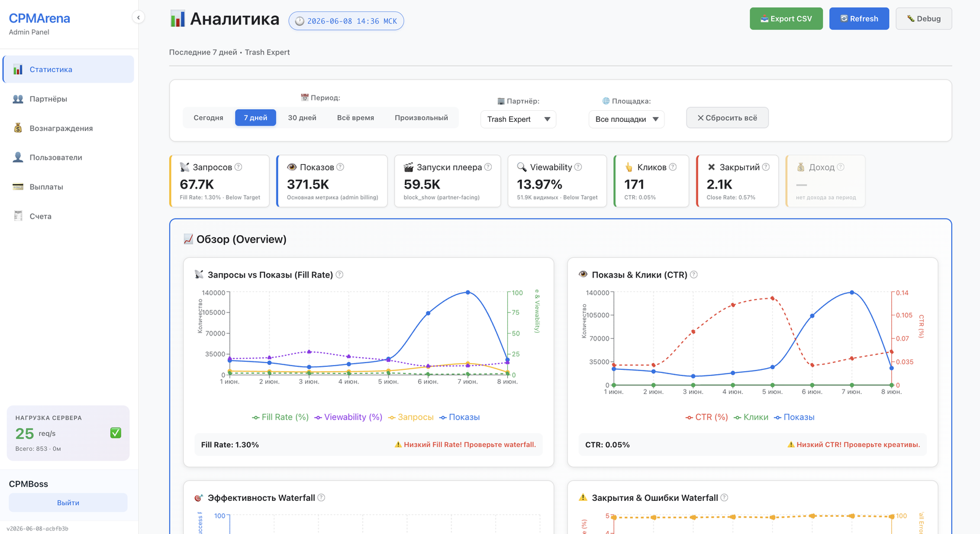
Task: Open help for Закрытия & Ошибки Waterfall
Action: click(x=724, y=497)
